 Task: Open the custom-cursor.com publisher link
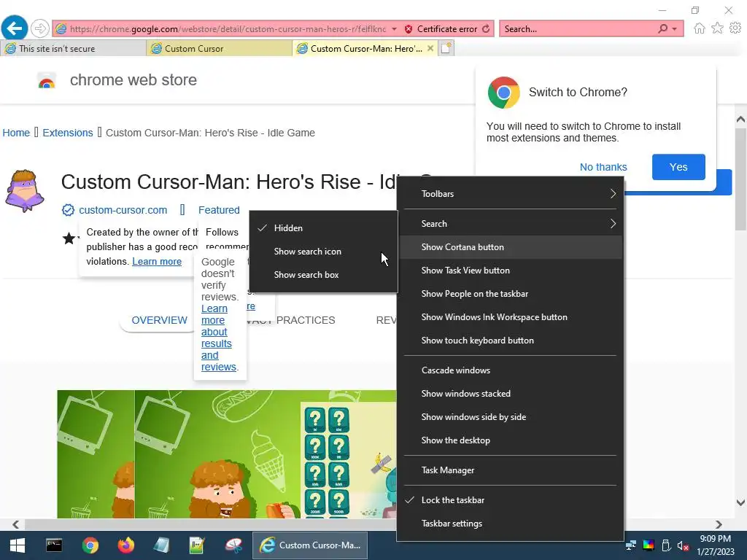pos(123,210)
